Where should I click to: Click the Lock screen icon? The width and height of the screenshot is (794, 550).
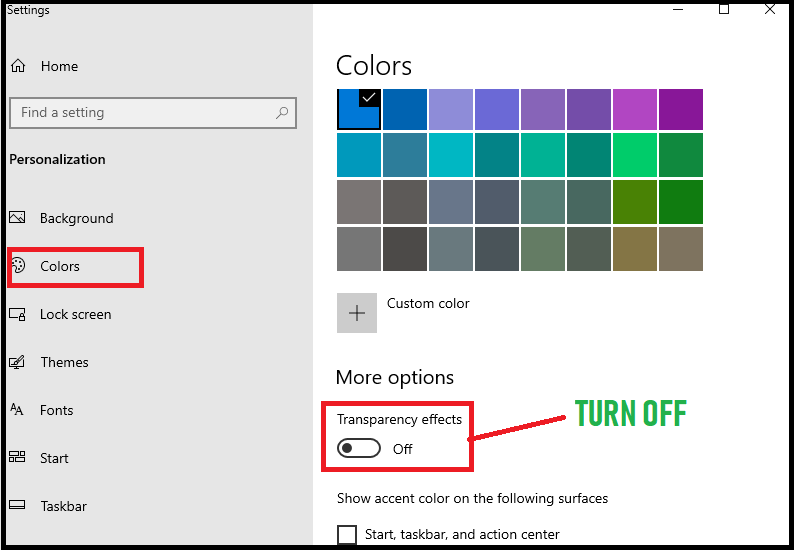(x=17, y=315)
